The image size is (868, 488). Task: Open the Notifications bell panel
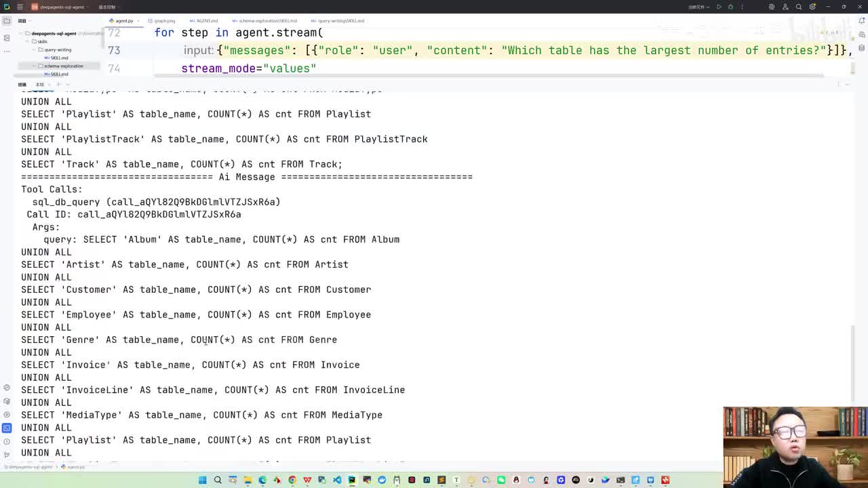(861, 21)
